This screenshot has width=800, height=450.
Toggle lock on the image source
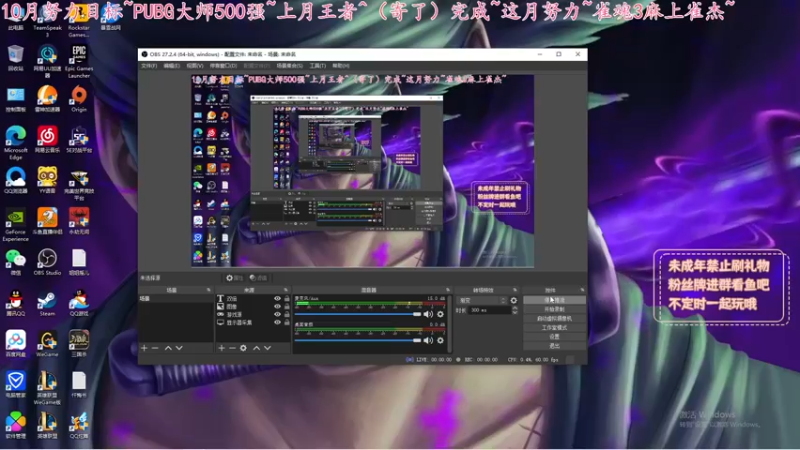(x=287, y=307)
